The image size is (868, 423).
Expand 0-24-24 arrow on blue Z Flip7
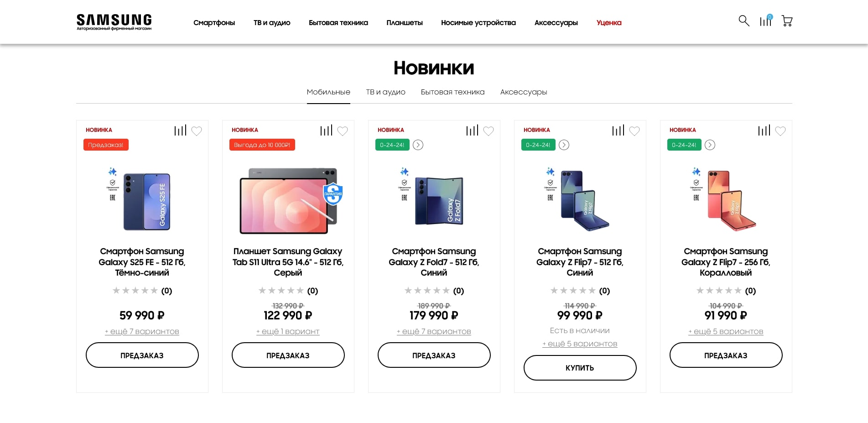564,145
